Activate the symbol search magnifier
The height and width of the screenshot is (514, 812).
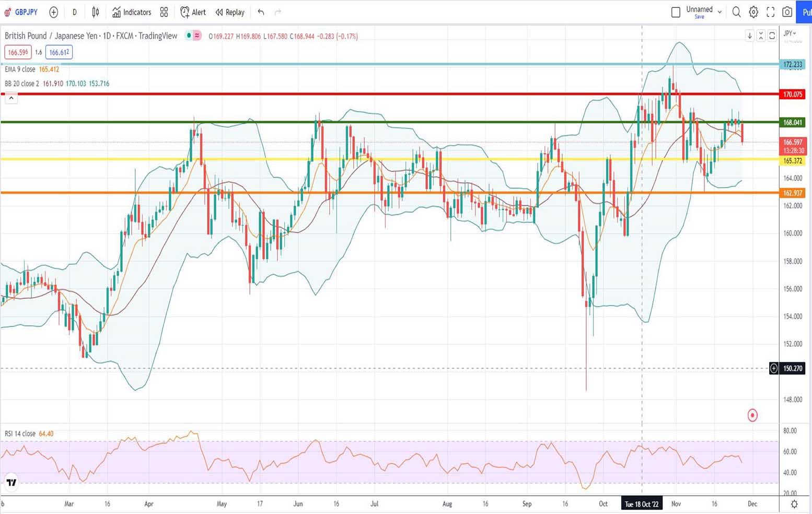736,12
